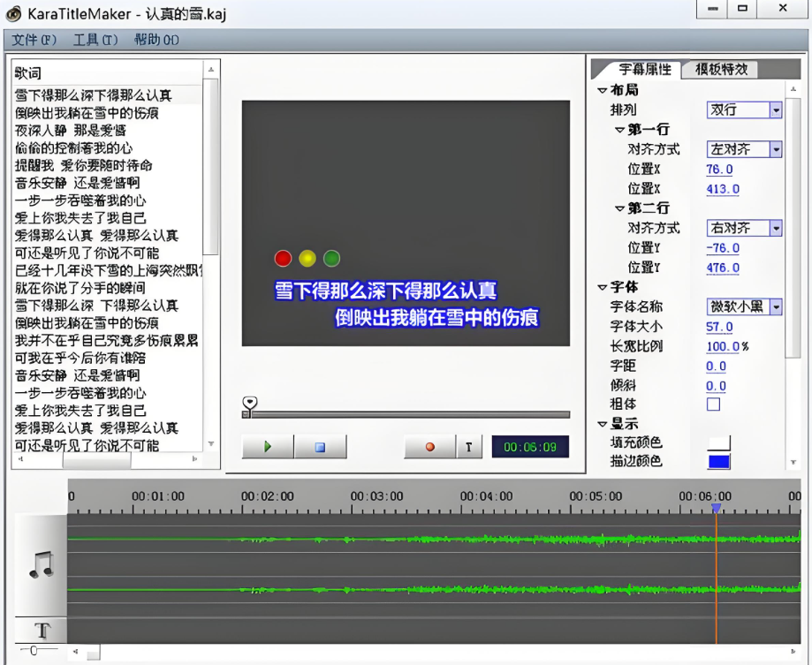
Task: Click the properties panel scroll-up arrow
Action: click(x=793, y=89)
